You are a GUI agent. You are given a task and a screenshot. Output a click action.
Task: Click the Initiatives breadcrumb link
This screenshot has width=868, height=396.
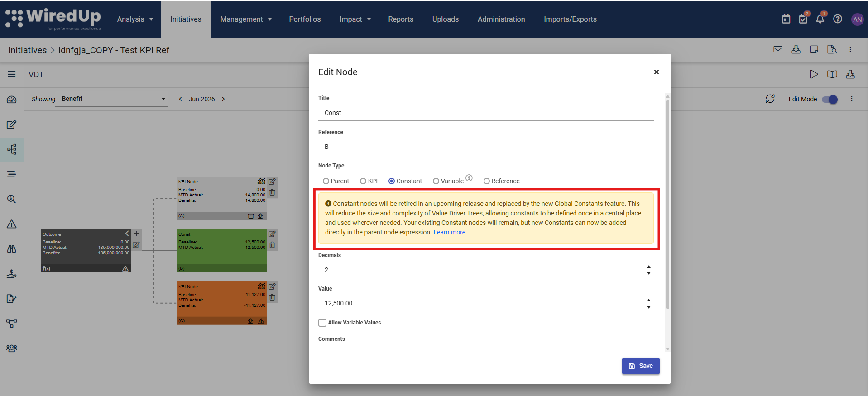click(27, 50)
